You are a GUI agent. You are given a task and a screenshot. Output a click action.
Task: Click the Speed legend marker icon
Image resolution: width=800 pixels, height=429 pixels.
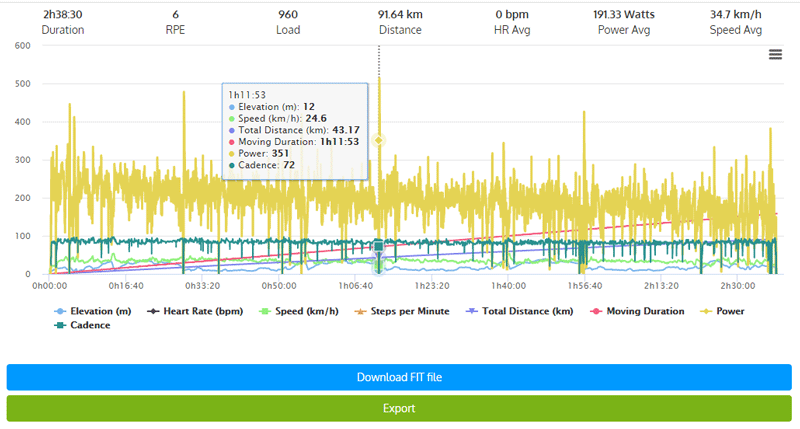[267, 311]
